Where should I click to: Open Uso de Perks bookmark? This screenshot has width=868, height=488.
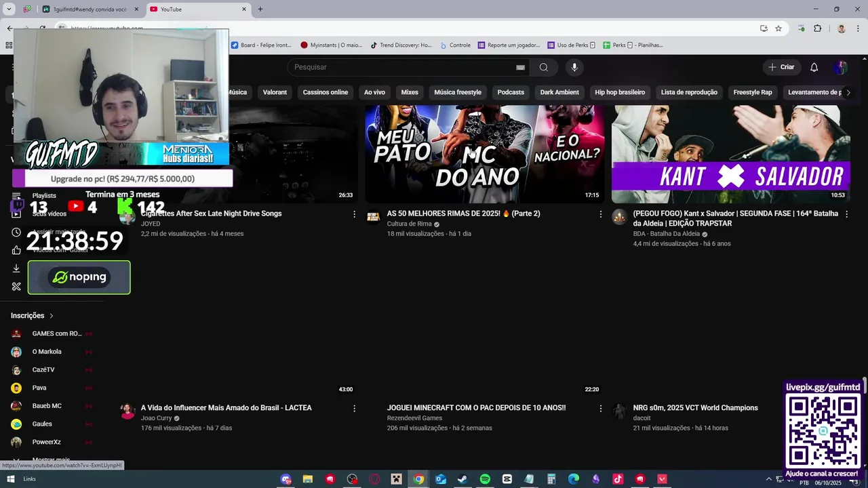tap(571, 45)
